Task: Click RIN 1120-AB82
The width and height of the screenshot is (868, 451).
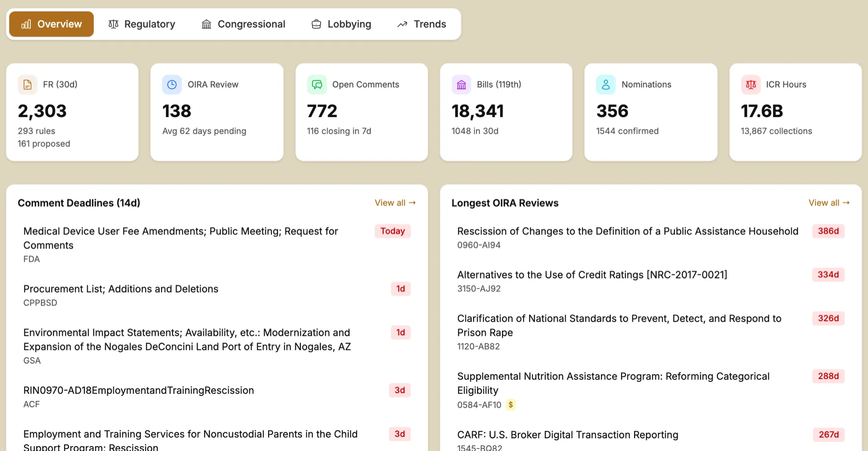Action: (478, 346)
